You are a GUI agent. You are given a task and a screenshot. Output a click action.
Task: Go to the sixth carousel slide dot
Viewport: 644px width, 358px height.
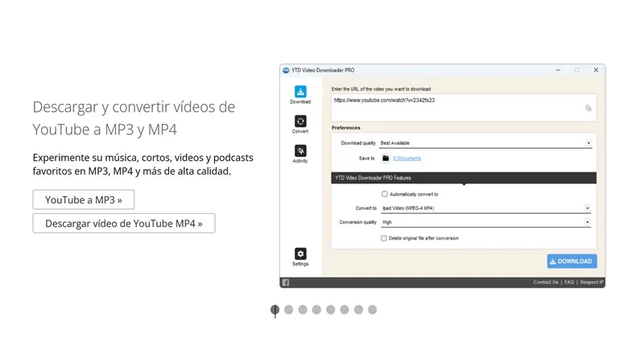point(345,310)
